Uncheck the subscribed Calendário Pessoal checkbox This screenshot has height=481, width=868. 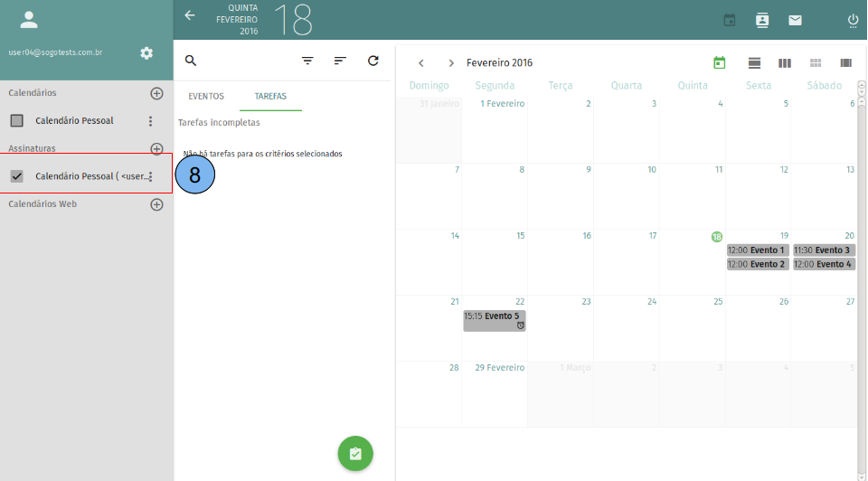[x=16, y=176]
